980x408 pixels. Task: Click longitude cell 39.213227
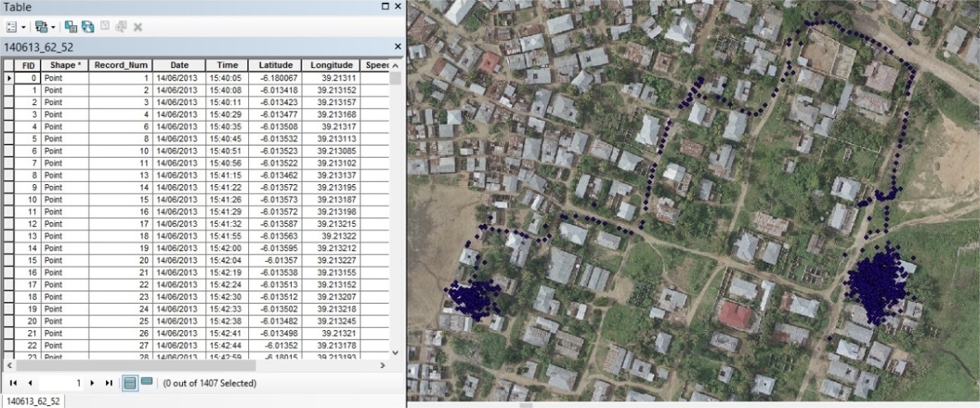pyautogui.click(x=331, y=261)
